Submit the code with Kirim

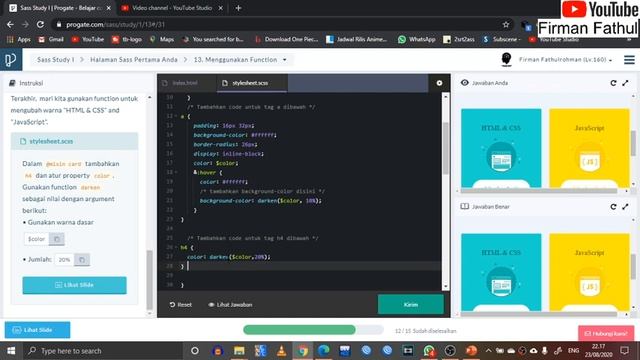click(x=411, y=304)
